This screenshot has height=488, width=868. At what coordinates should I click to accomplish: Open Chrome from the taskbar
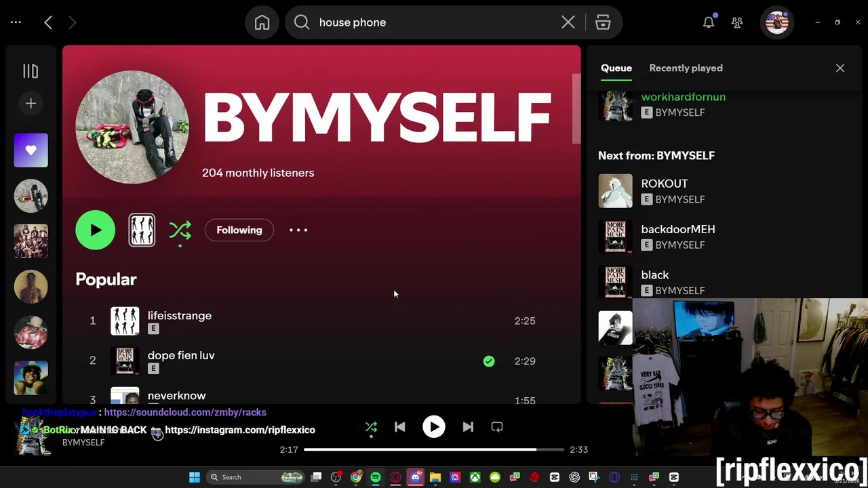pyautogui.click(x=356, y=477)
